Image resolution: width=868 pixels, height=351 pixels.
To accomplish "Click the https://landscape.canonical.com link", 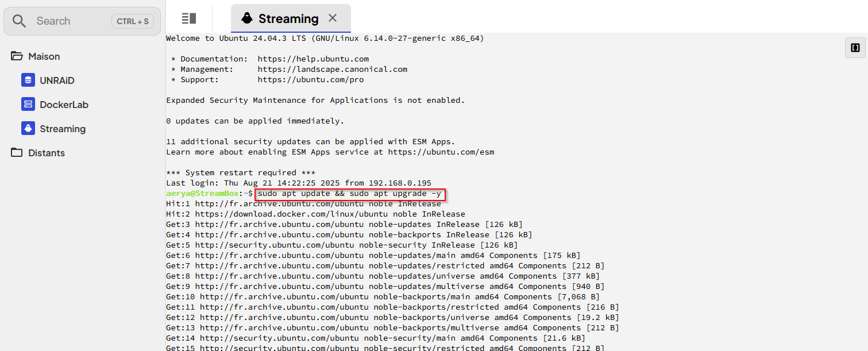I will pos(333,69).
